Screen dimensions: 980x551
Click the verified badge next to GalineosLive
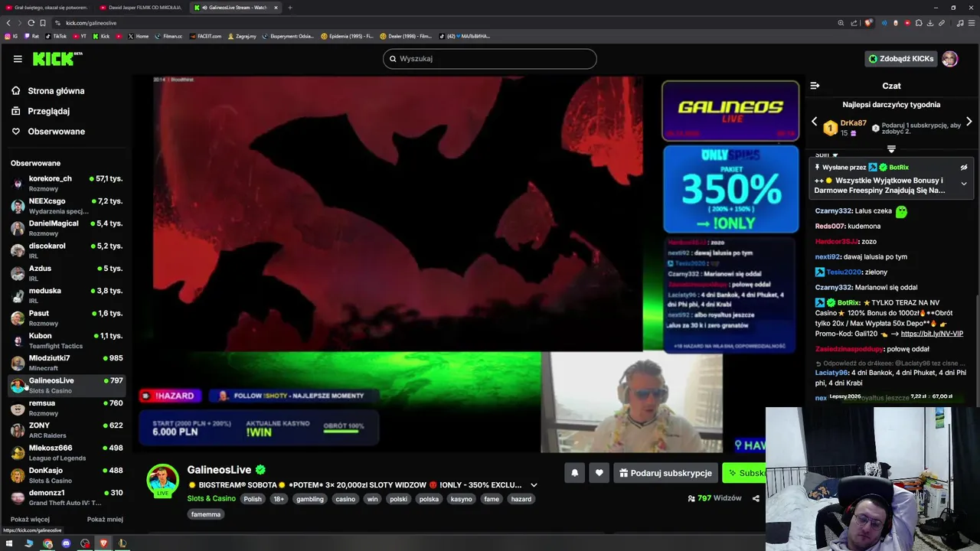[x=260, y=470]
